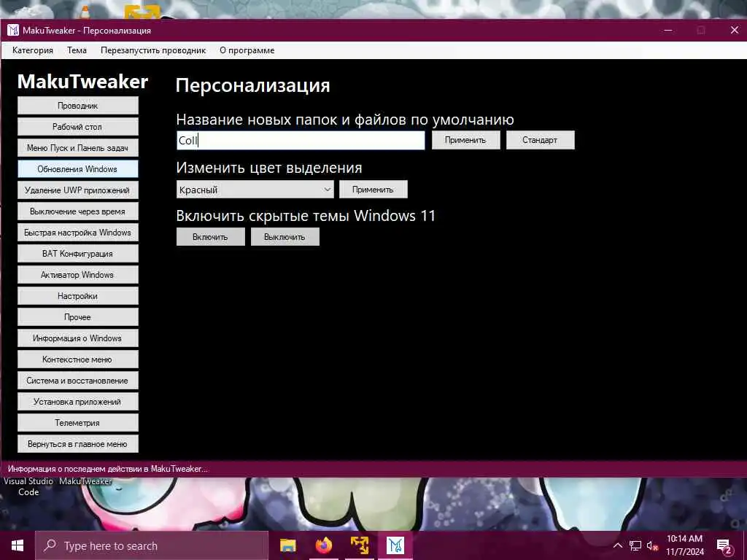Screen dimensions: 747x560
Task: Select the Visual Studio Code desktop shortcut
Action: (x=28, y=486)
